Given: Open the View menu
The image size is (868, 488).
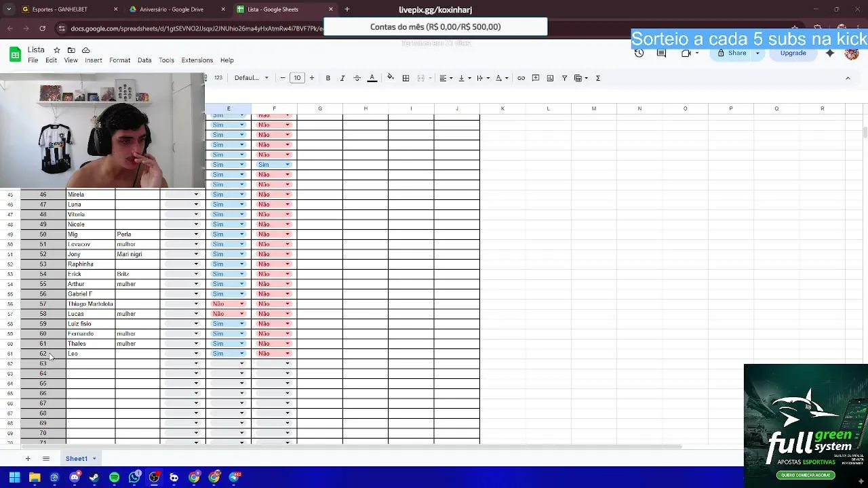Looking at the screenshot, I should click(71, 60).
